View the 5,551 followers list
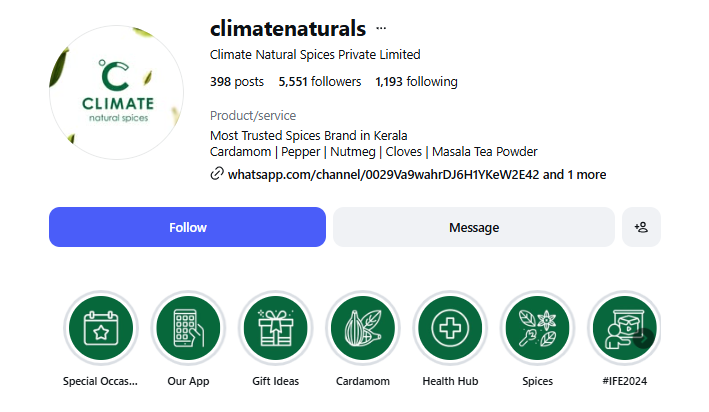 319,82
